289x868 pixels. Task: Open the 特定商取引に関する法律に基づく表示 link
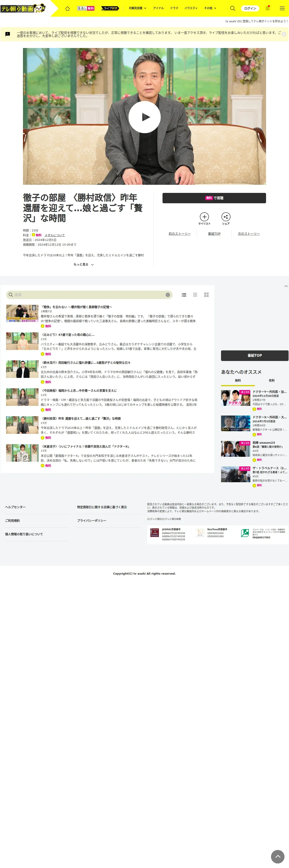point(102,507)
